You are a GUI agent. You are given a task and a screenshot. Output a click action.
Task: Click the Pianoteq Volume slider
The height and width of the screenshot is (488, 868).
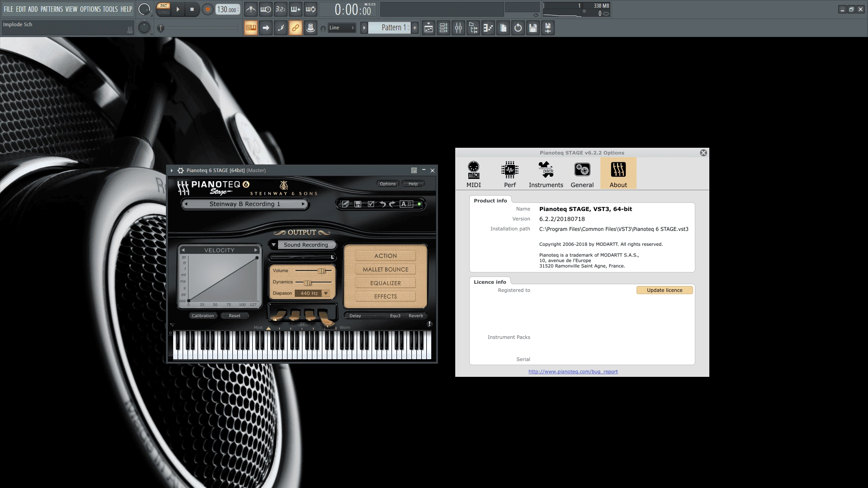313,271
